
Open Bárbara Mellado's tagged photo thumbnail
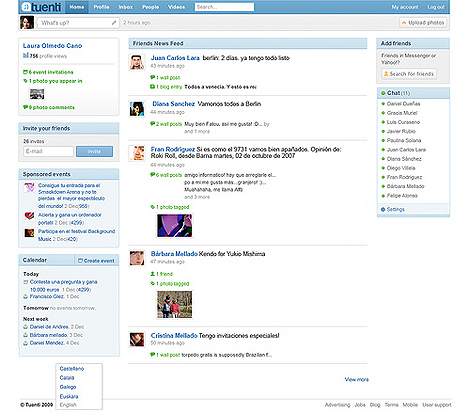175,304
